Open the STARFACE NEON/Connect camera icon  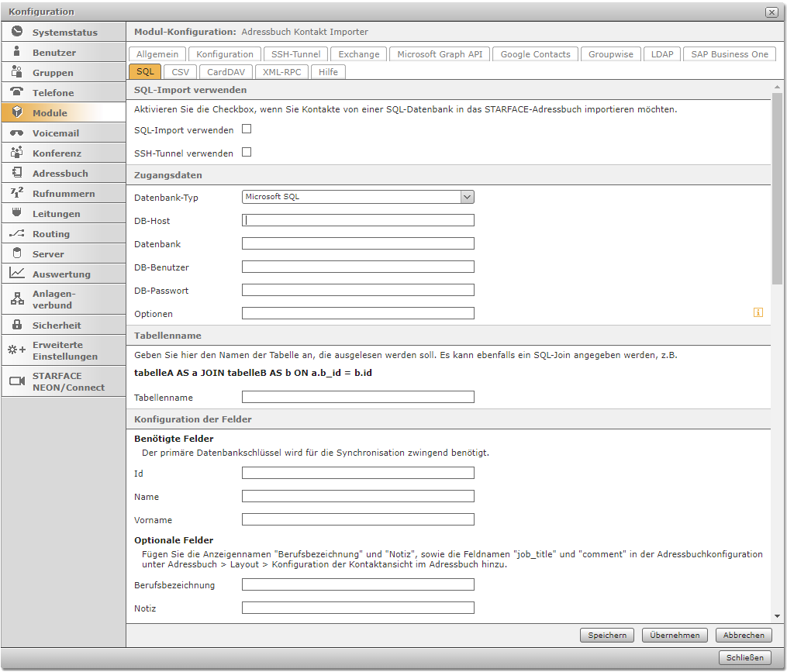coord(17,381)
